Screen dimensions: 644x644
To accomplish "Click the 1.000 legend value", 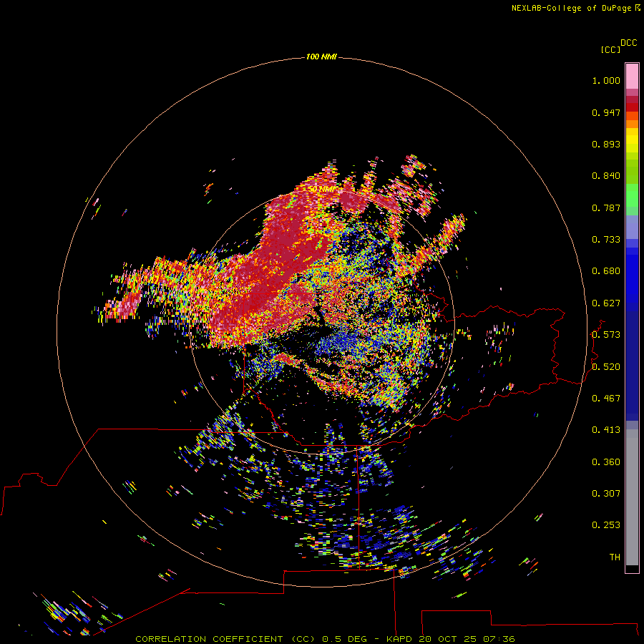I will (606, 80).
